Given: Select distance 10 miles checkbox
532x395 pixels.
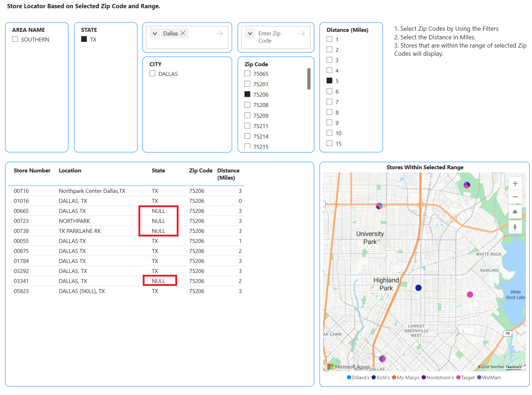Looking at the screenshot, I should (x=330, y=133).
